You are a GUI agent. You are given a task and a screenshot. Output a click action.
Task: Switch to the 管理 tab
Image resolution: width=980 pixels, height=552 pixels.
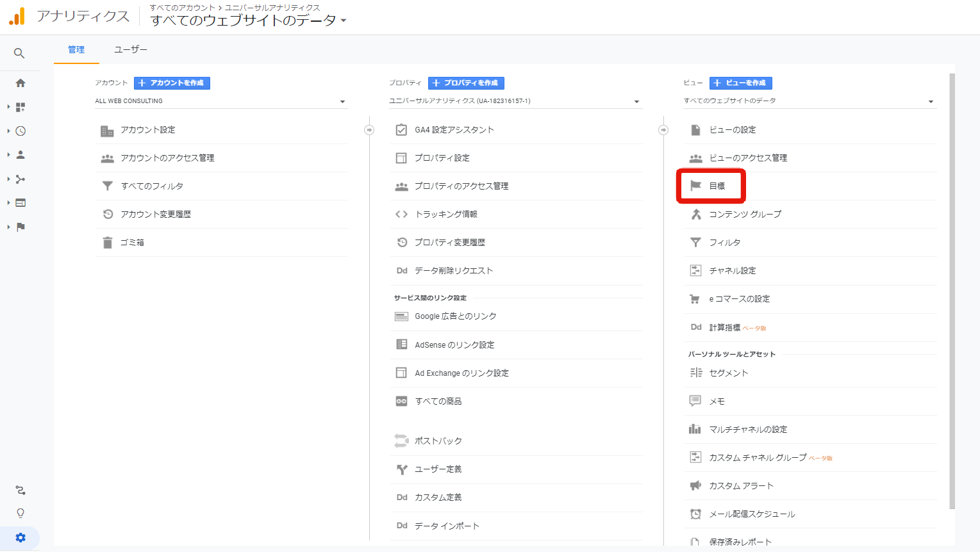tap(76, 50)
